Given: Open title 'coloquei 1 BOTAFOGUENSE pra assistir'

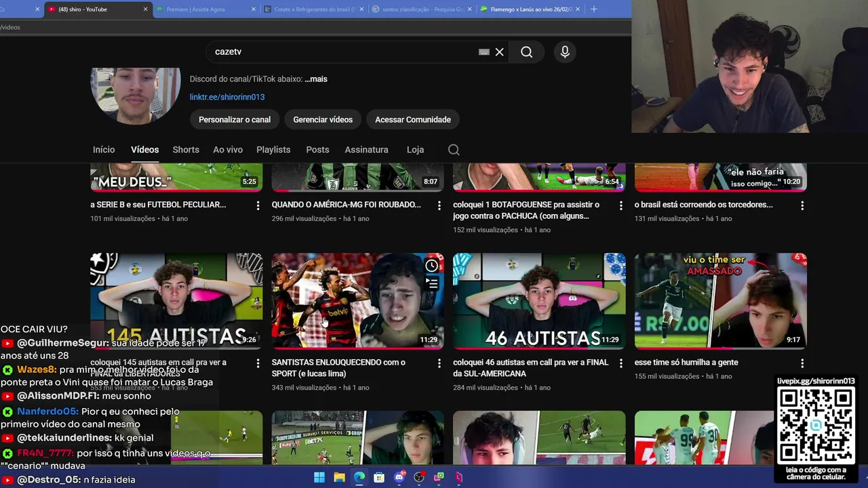Looking at the screenshot, I should [526, 210].
